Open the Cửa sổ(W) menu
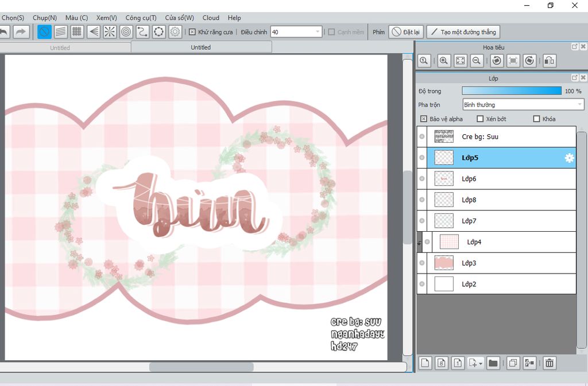The width and height of the screenshot is (588, 386). point(180,18)
